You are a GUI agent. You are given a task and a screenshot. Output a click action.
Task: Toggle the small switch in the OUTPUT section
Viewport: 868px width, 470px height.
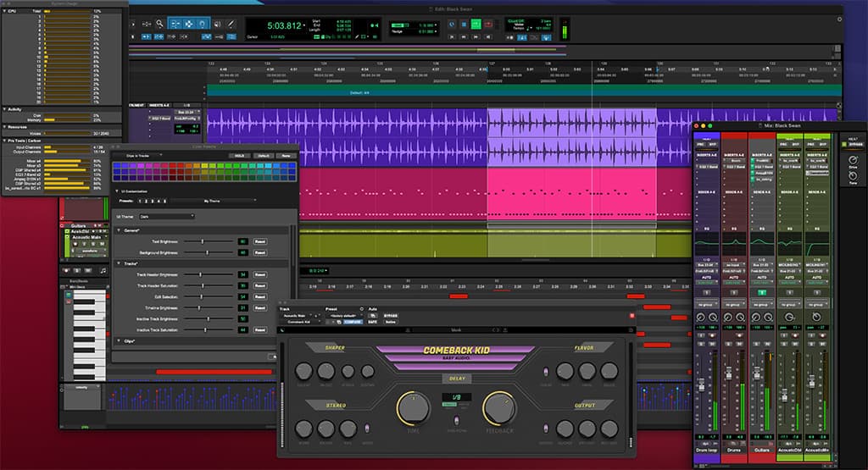pyautogui.click(x=545, y=428)
